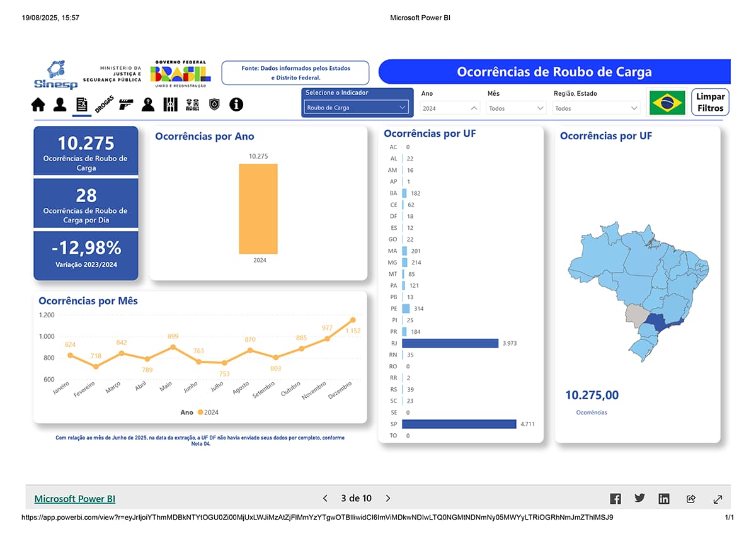The width and height of the screenshot is (756, 534).
Task: Click the Brazil flag button
Action: coord(668,103)
